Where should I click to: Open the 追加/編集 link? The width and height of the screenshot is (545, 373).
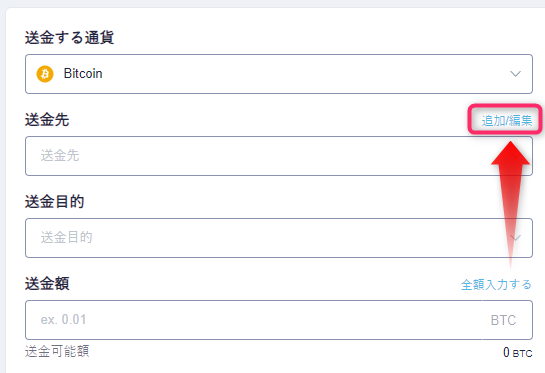(506, 121)
